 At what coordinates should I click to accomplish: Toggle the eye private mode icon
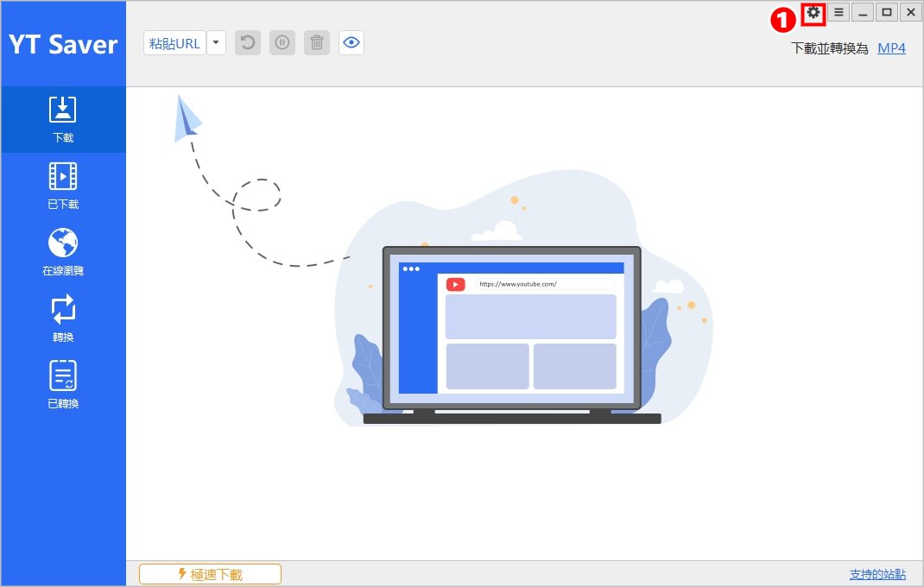(x=351, y=43)
